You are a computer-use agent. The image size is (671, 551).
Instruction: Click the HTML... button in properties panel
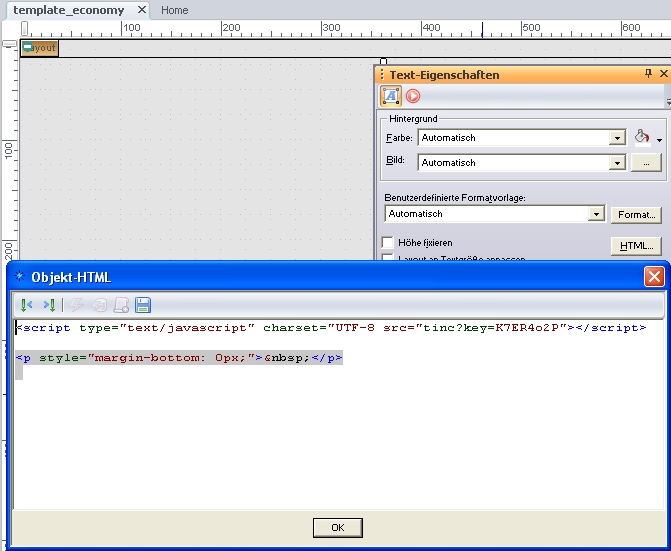pos(636,246)
